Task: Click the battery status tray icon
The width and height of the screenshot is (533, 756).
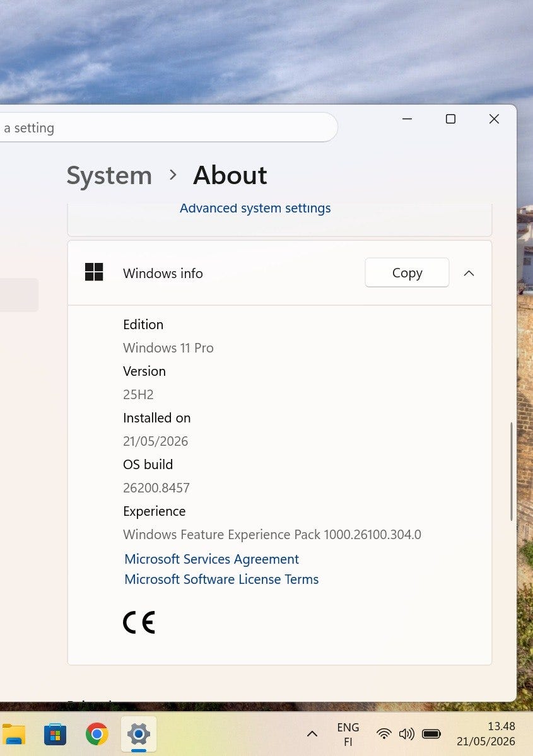Action: click(x=431, y=735)
